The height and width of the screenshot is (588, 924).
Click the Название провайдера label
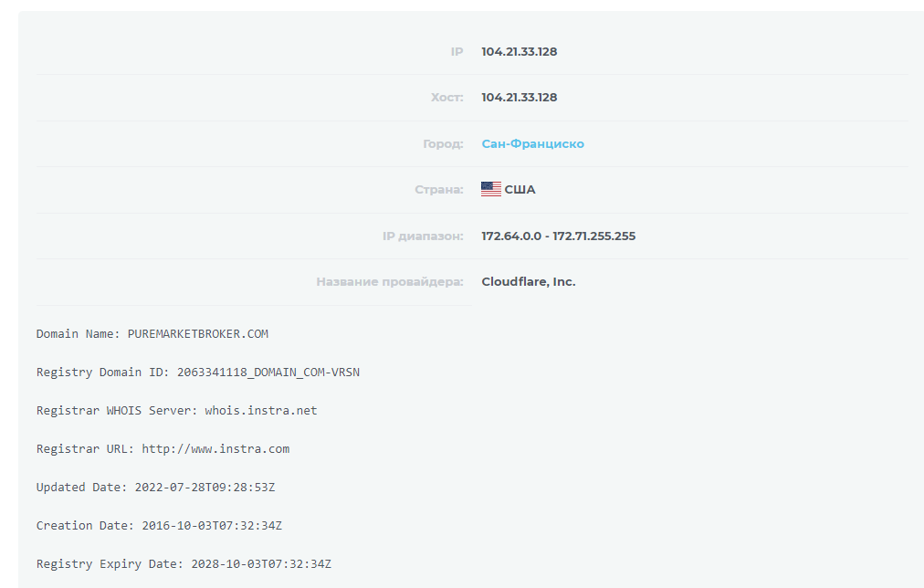390,281
